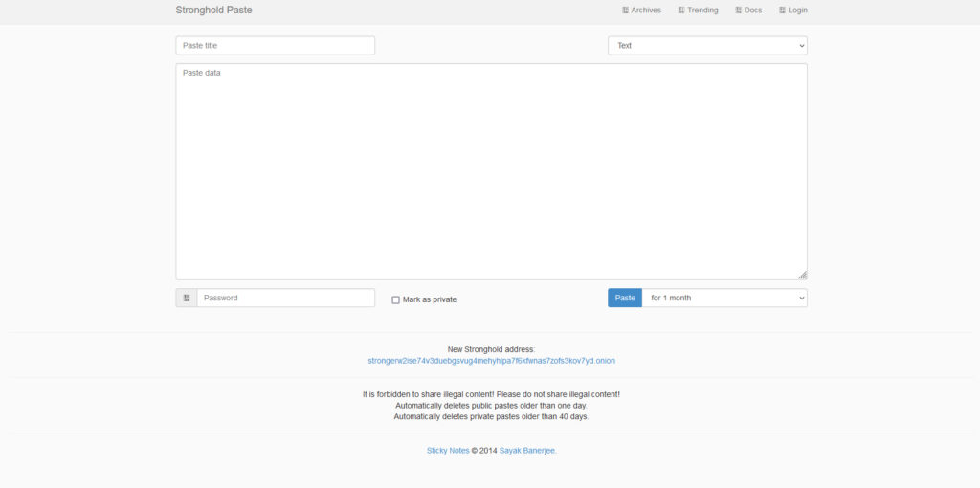980x488 pixels.
Task: Click the Trending icon in the navbar
Action: pos(681,10)
